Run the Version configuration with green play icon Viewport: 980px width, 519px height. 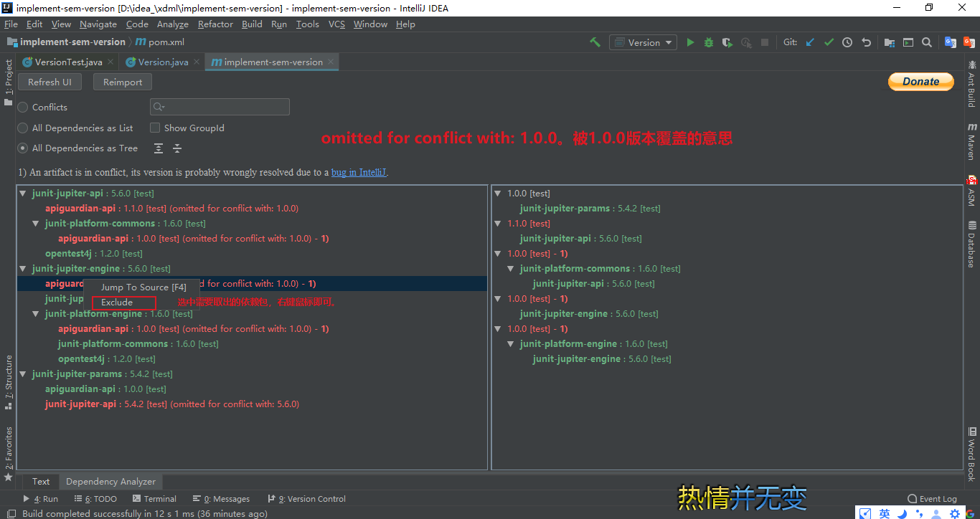coord(690,42)
